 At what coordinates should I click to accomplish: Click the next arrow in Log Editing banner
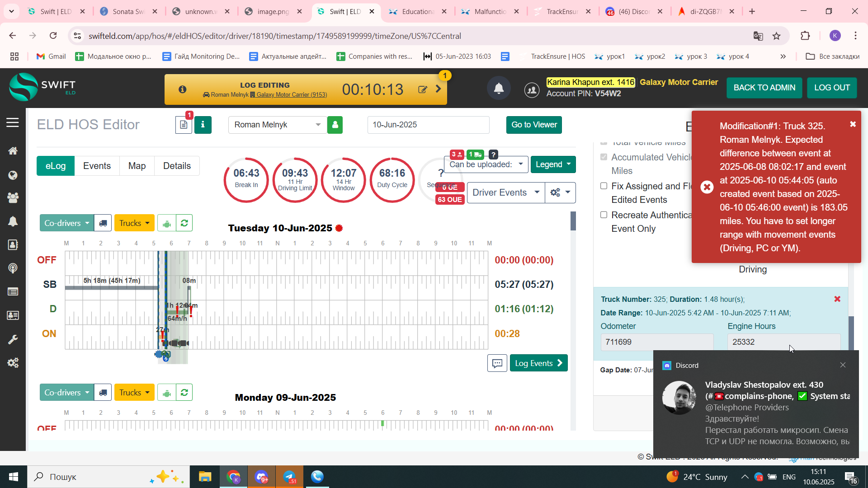click(x=438, y=89)
